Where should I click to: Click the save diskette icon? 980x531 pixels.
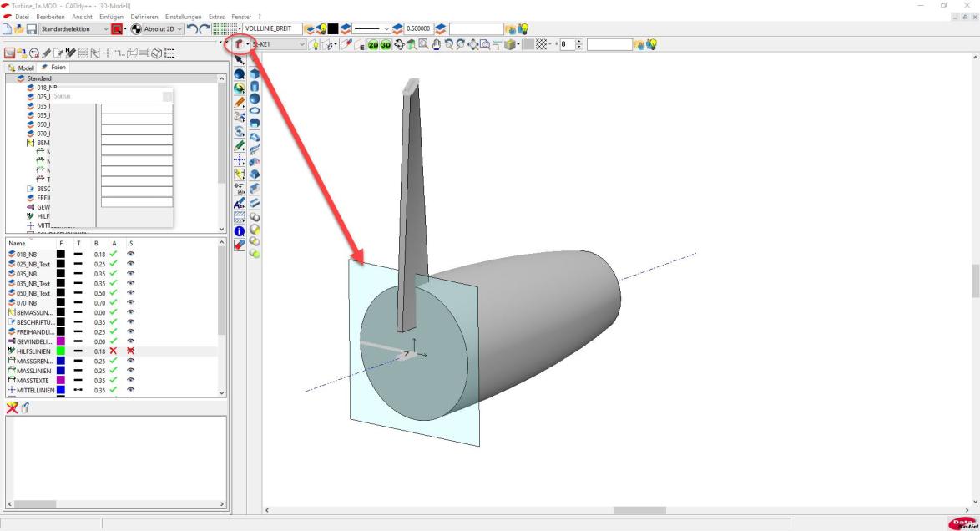[30, 29]
